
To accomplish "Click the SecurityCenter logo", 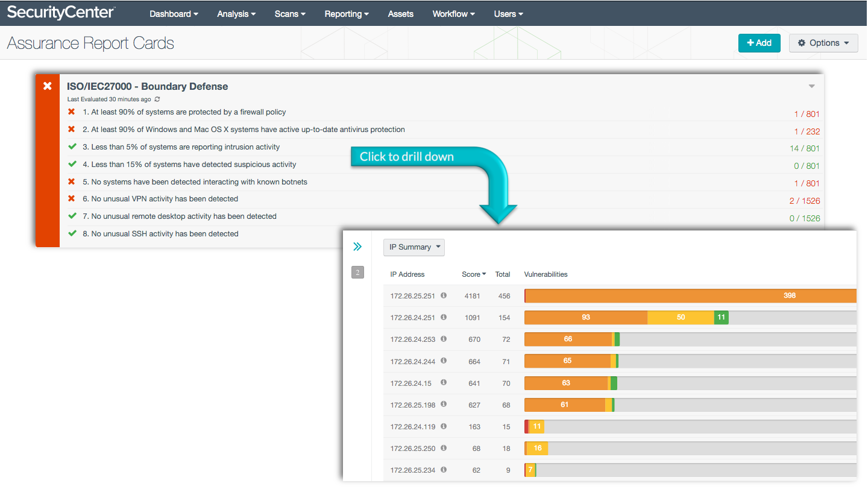I will 61,12.
